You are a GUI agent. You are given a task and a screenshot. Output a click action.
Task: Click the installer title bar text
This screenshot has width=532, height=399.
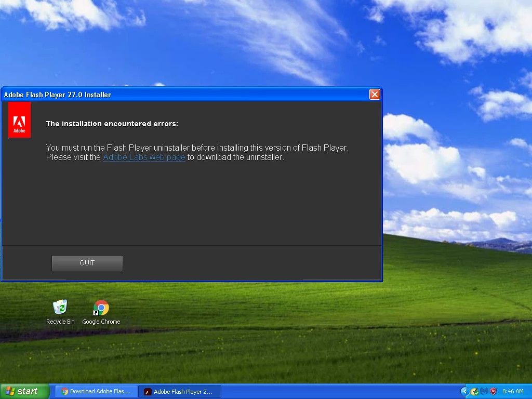point(57,95)
